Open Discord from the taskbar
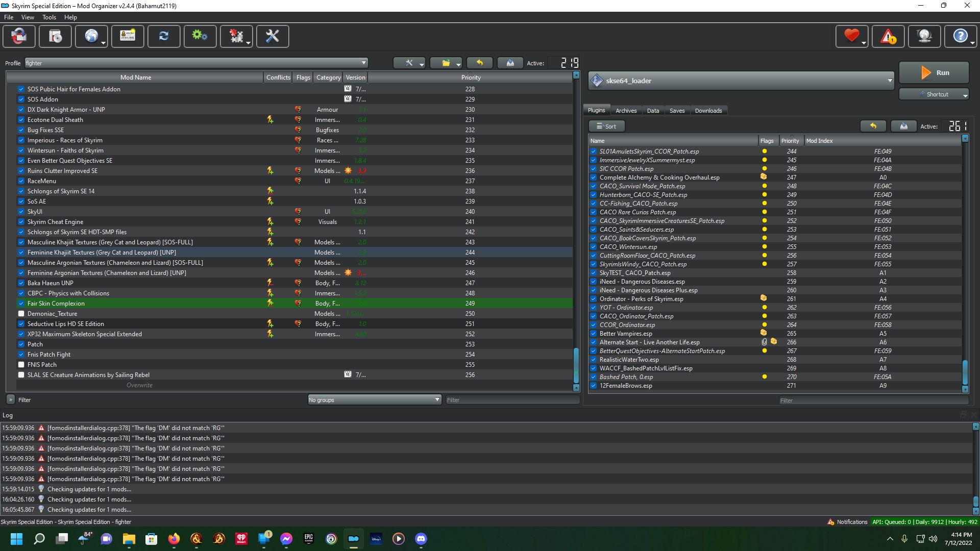The width and height of the screenshot is (980, 551). pos(421,539)
